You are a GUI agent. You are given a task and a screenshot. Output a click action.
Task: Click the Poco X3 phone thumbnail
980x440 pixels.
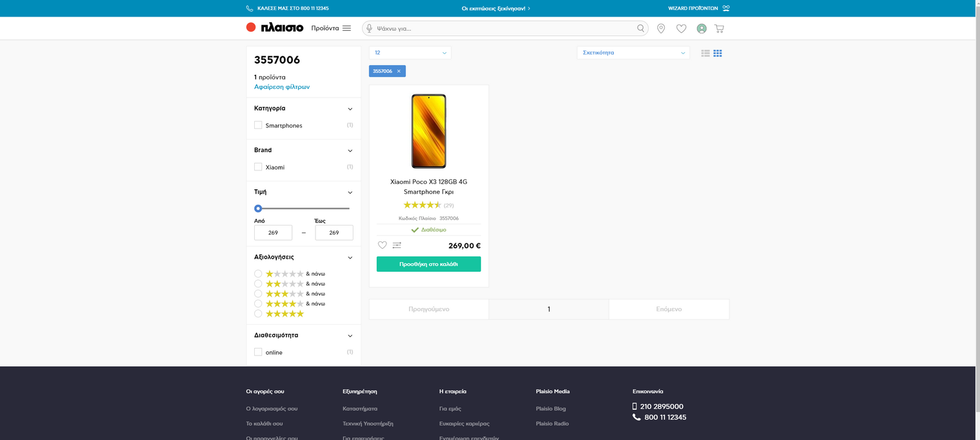coord(429,131)
